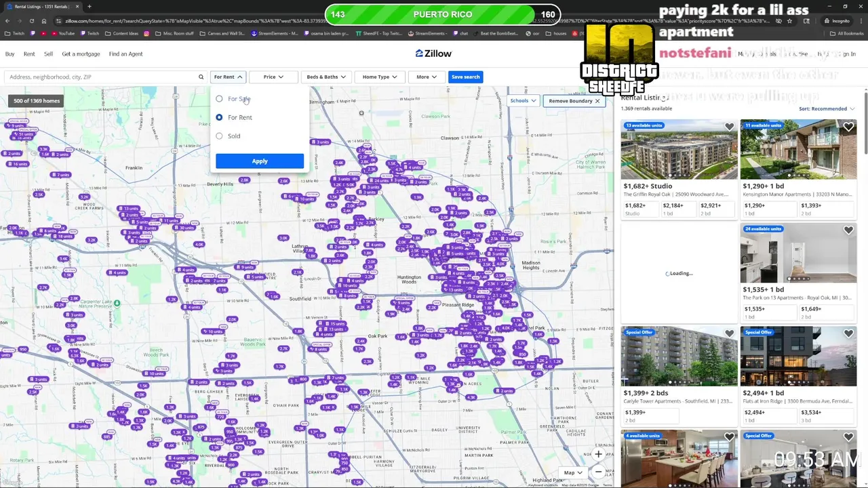Open Carlyle Tower Apartments listing link

pos(677,401)
